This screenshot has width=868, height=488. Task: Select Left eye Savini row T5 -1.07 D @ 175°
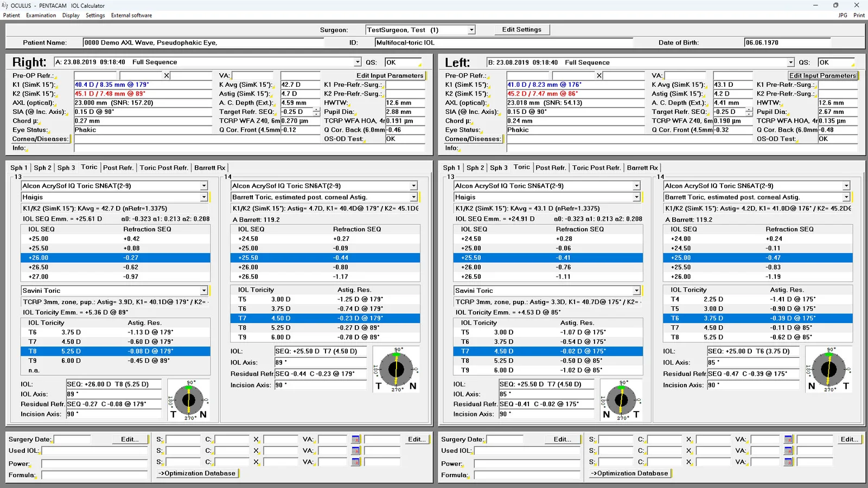click(x=548, y=332)
